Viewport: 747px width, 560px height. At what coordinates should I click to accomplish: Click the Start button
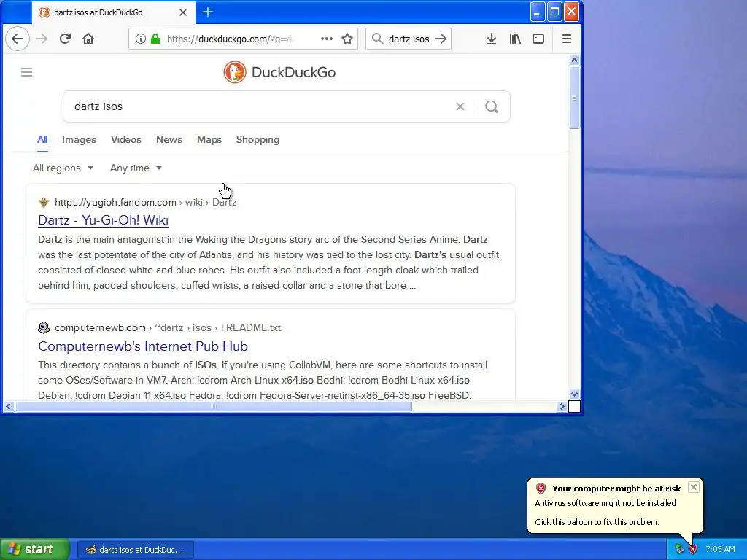pyautogui.click(x=35, y=549)
